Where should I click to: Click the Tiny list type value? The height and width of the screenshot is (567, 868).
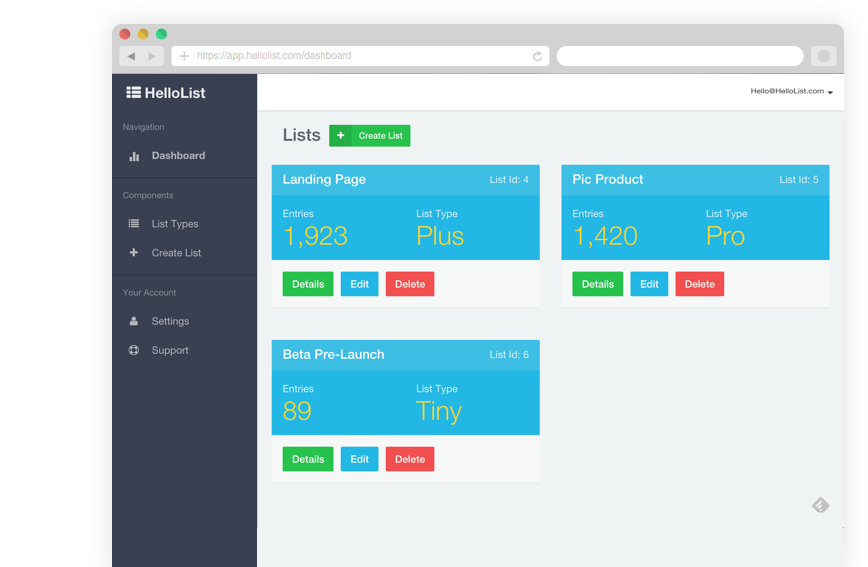pos(439,412)
